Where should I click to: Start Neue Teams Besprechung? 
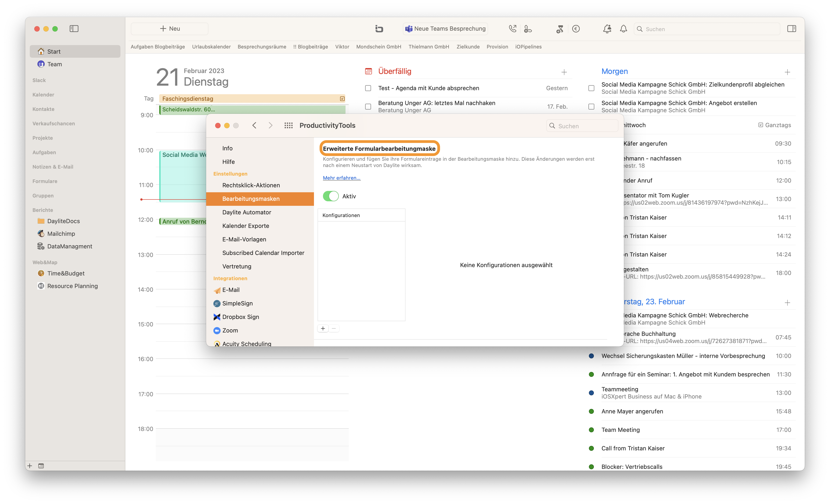(x=445, y=29)
